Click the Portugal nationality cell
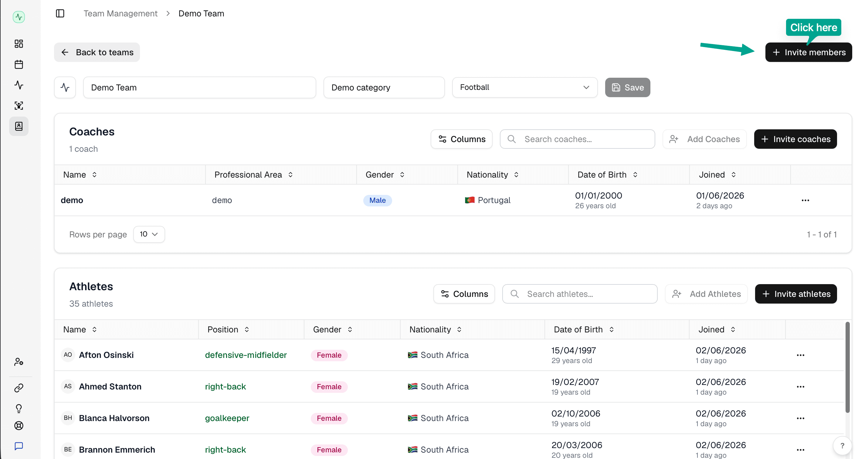Screen dimensions: 868x459 point(488,201)
